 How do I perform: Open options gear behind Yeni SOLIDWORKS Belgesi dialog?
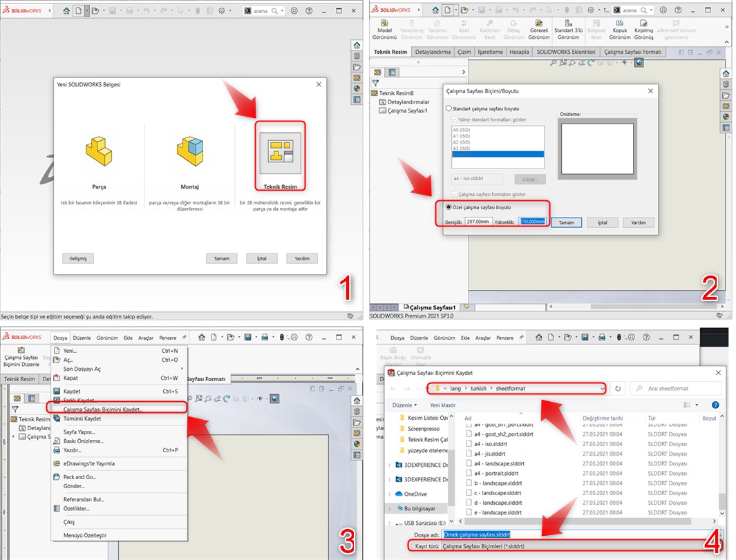pos(222,10)
